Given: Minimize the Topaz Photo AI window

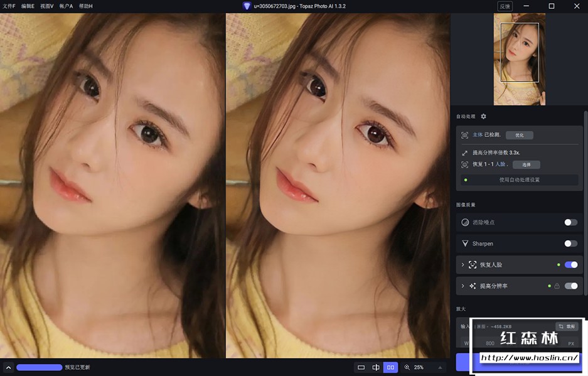Looking at the screenshot, I should (526, 6).
